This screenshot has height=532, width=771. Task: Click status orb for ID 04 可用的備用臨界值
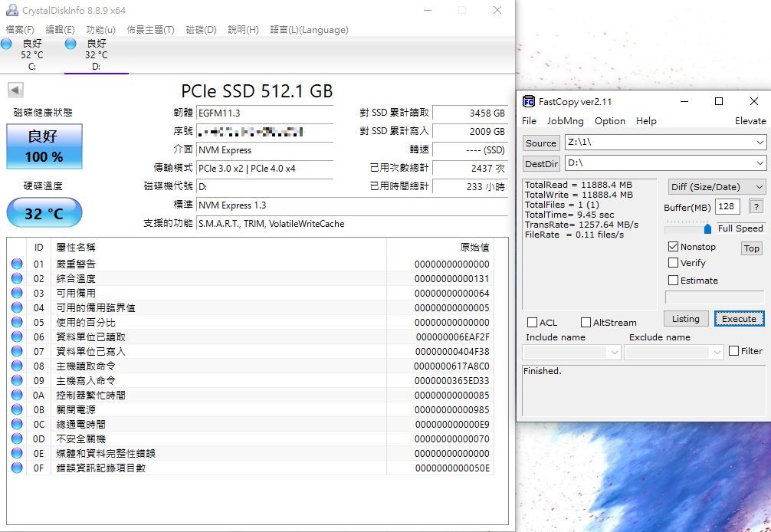[x=17, y=307]
